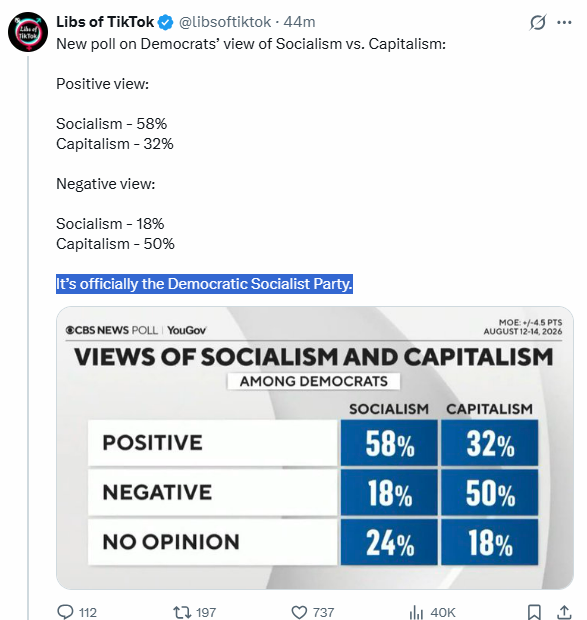The width and height of the screenshot is (587, 620).
Task: Click the 197 reposts count
Action: click(x=206, y=612)
